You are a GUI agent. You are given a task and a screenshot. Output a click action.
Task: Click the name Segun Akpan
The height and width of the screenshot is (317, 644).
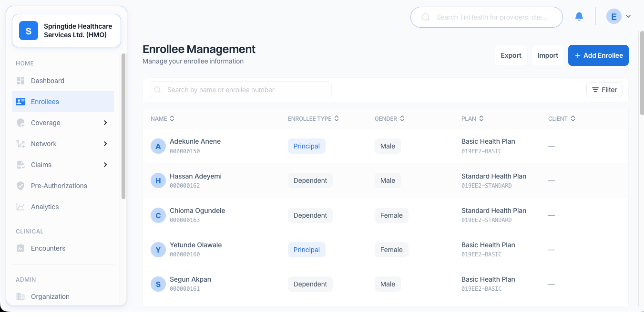[x=190, y=279]
